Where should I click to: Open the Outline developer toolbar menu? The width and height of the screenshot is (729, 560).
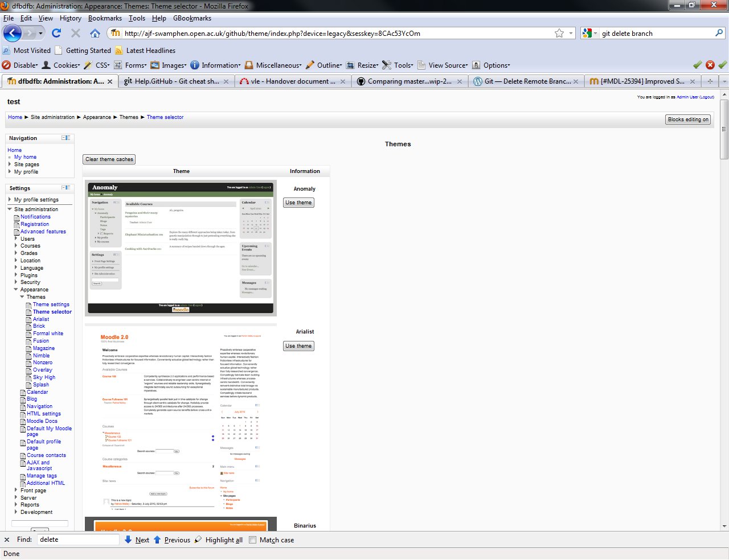(324, 65)
